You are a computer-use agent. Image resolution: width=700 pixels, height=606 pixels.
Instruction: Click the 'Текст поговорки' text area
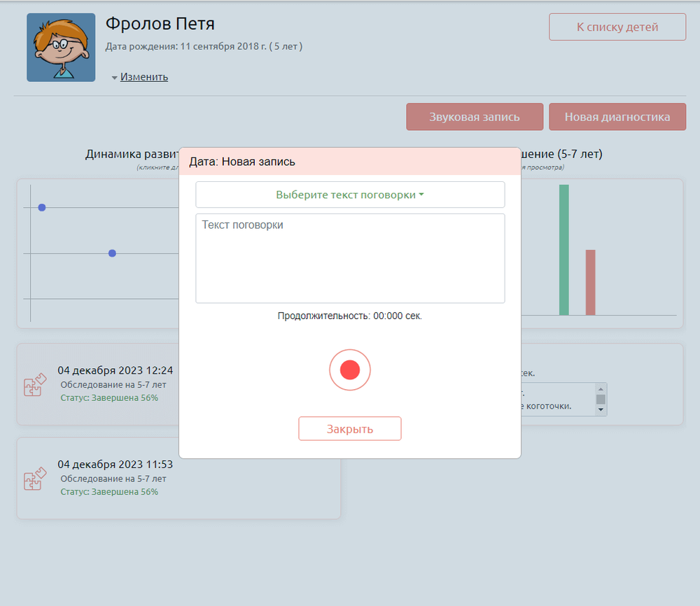349,258
